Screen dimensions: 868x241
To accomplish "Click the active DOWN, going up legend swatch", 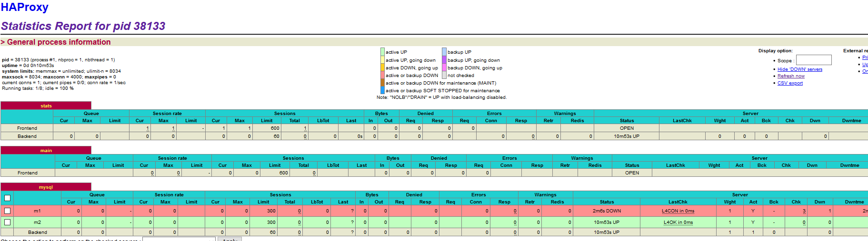I will pos(382,67).
